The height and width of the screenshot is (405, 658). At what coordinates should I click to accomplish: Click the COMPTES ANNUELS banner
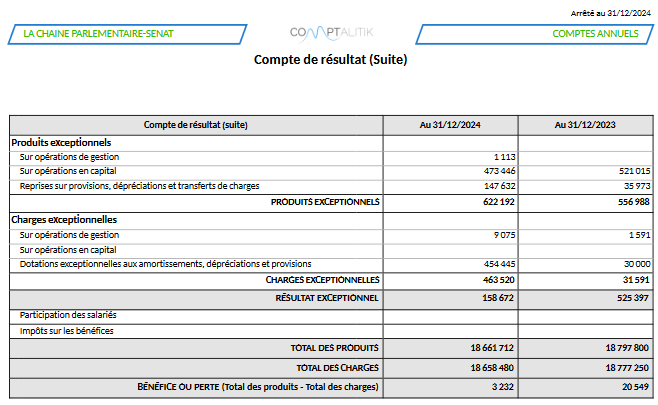click(x=595, y=34)
